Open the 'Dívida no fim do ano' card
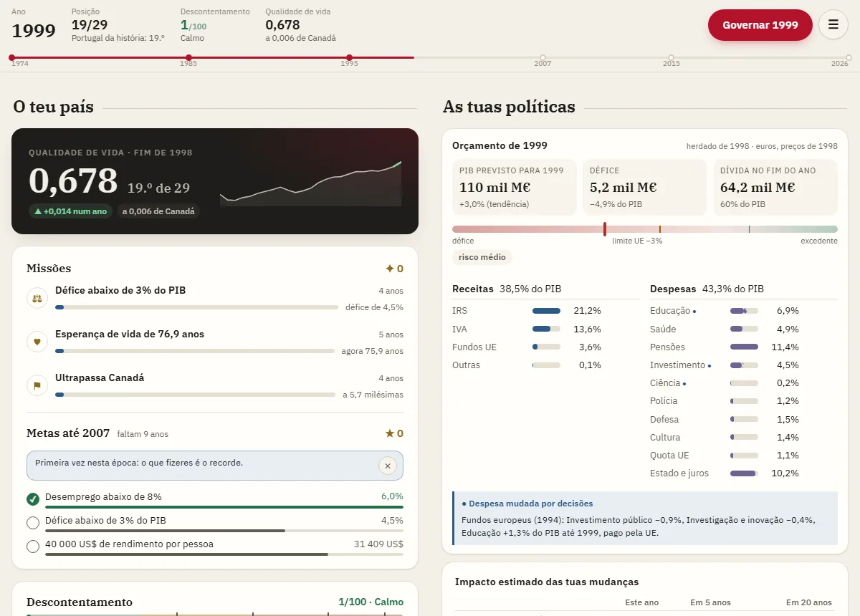This screenshot has height=616, width=860. 775,187
